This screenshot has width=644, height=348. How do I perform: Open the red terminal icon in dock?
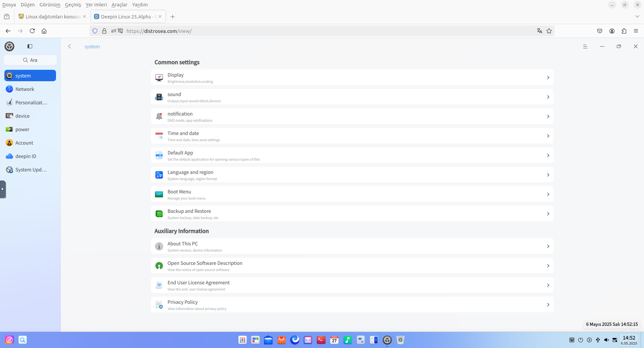click(x=321, y=340)
